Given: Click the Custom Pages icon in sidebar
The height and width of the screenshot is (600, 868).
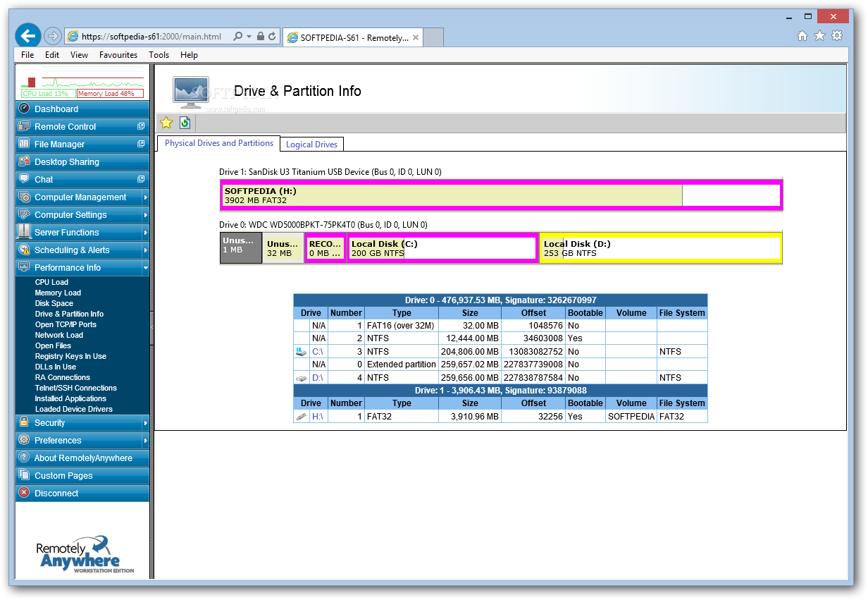Looking at the screenshot, I should tap(24, 475).
